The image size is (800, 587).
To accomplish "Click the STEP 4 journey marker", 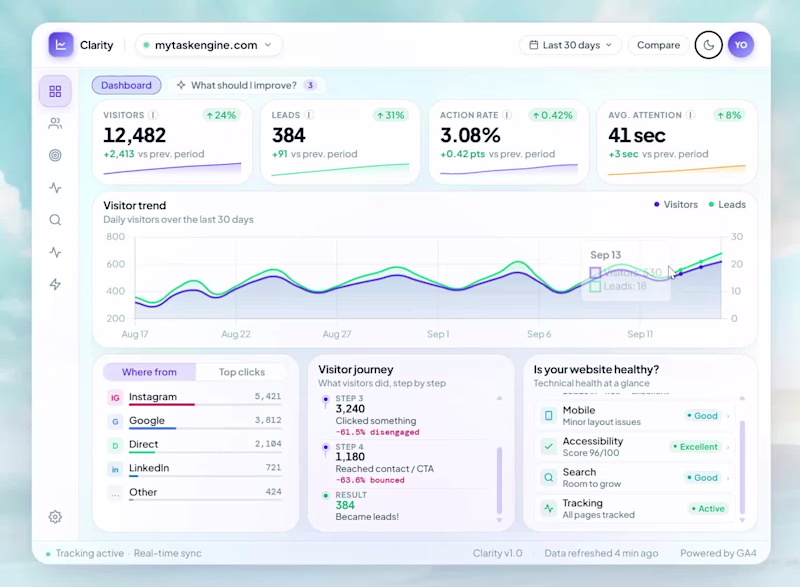I will point(326,447).
